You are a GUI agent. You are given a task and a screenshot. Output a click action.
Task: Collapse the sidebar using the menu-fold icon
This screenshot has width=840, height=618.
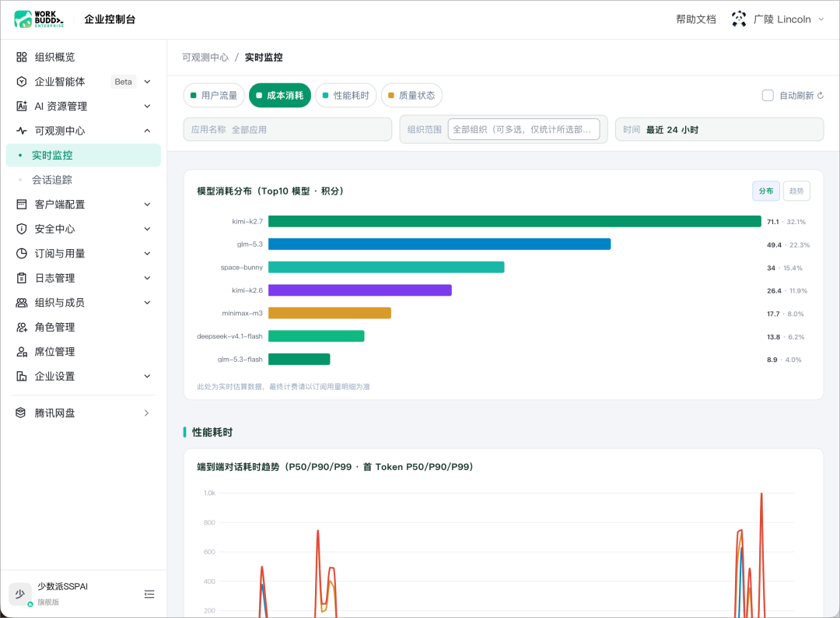pyautogui.click(x=149, y=594)
